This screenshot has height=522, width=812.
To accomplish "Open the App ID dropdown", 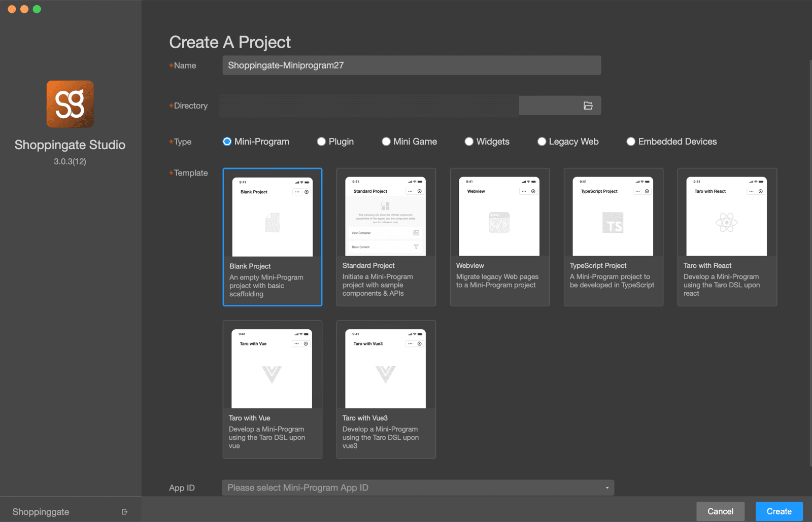I will tap(418, 488).
